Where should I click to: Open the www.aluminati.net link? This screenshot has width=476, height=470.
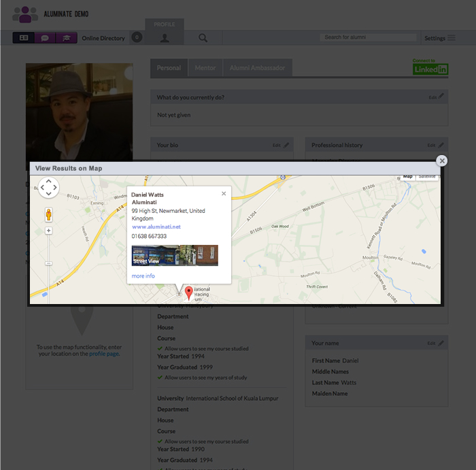tap(156, 226)
